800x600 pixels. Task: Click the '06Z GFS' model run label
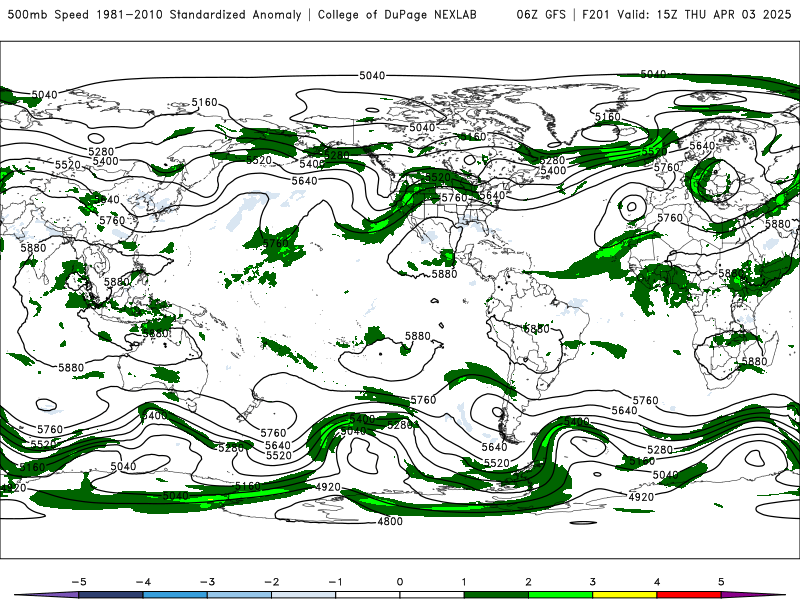point(541,14)
